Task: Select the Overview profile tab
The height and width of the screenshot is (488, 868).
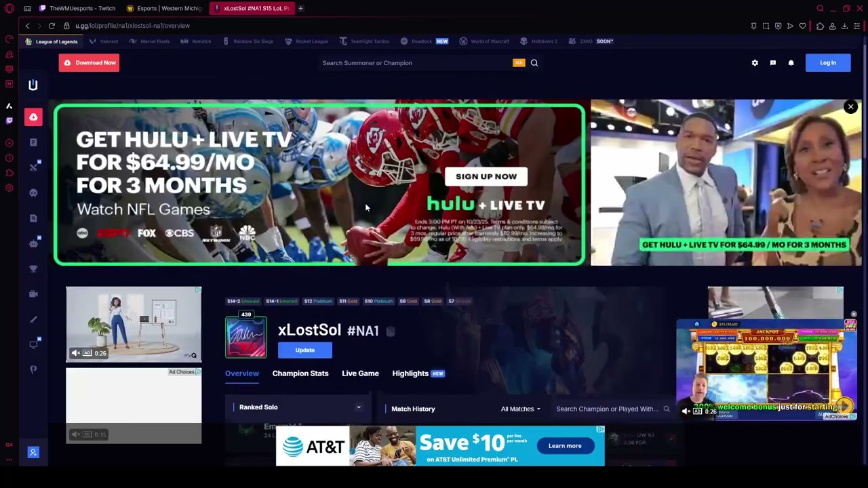Action: tap(242, 373)
